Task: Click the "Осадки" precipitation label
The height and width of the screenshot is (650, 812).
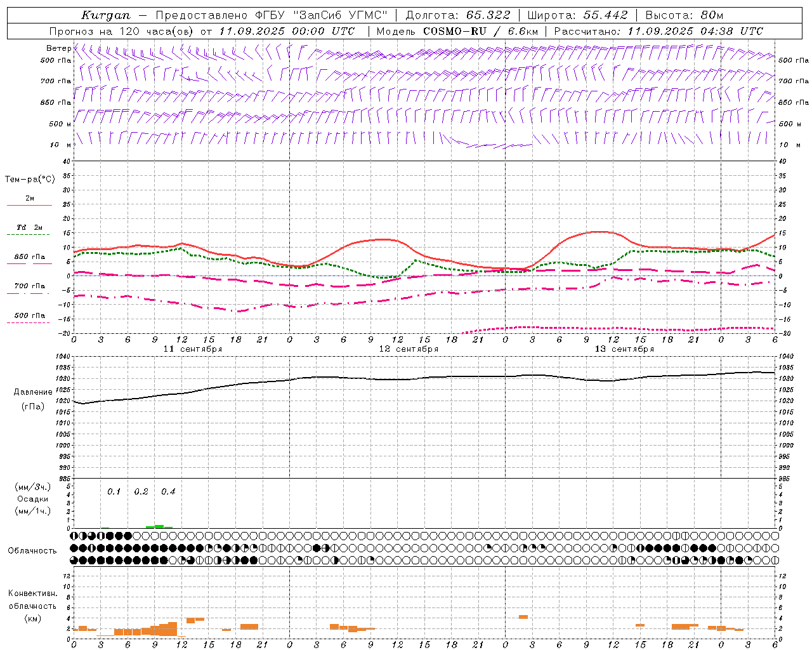Action: click(33, 499)
